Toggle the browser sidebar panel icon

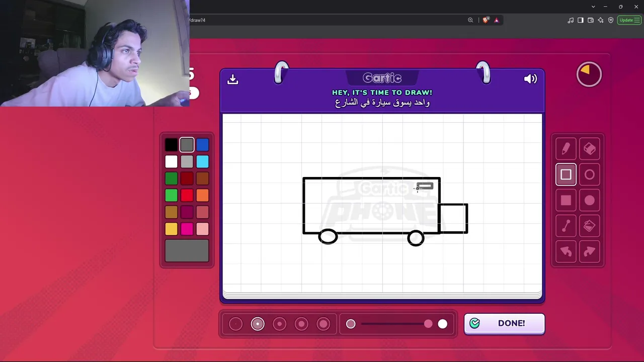(x=581, y=20)
